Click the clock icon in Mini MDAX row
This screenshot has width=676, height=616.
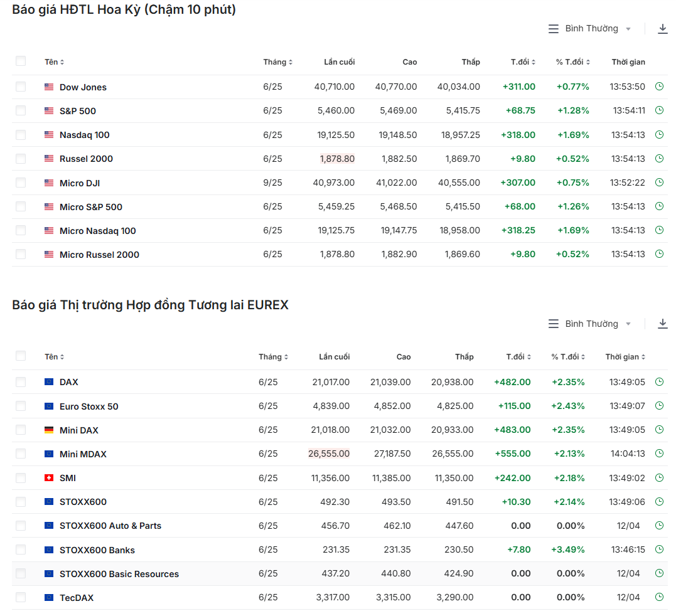(x=659, y=454)
